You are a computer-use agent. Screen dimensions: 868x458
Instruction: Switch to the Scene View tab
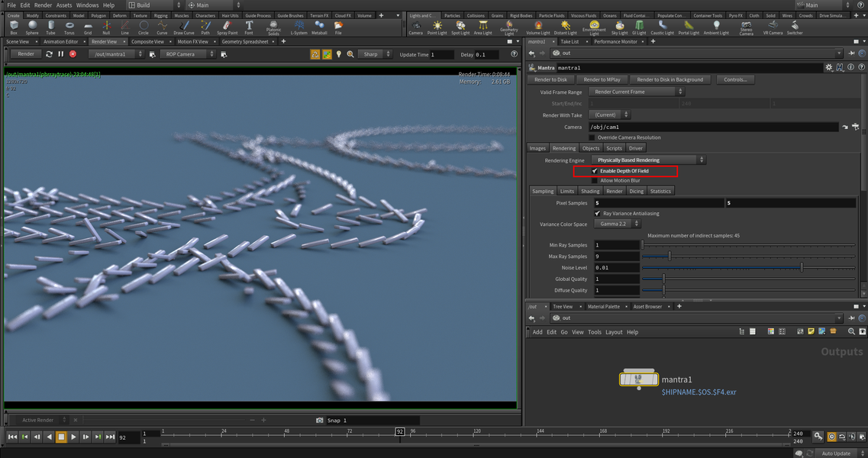click(x=18, y=41)
